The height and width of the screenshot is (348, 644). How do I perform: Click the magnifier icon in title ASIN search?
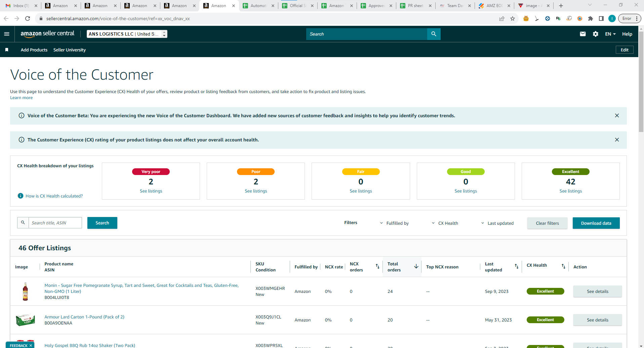(x=23, y=223)
